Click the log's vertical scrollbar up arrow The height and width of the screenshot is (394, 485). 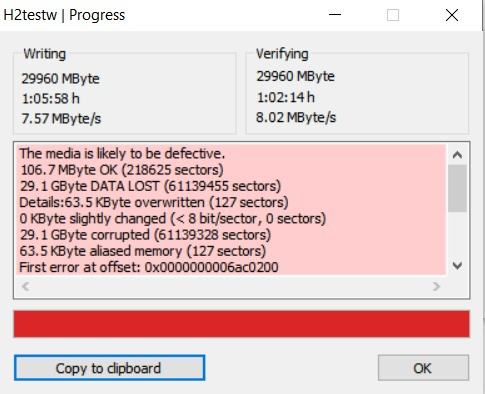(457, 155)
